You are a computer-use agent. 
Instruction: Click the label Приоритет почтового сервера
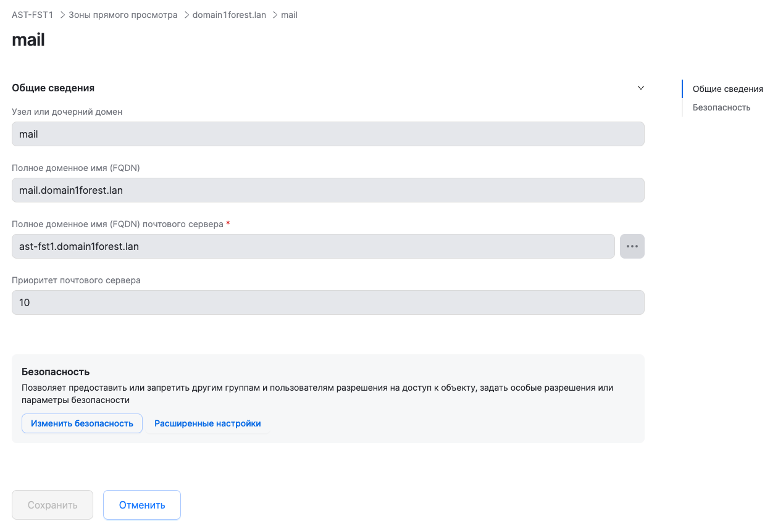(76, 280)
